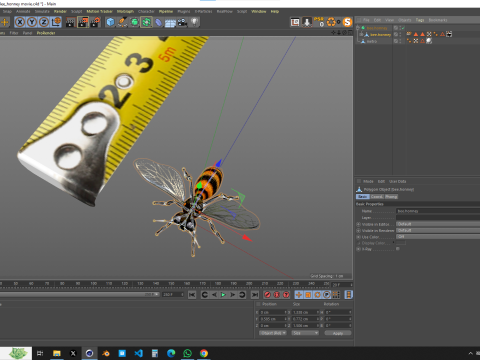Open the ProRender viewport menu
Screen dimensions: 480x360
click(46, 33)
